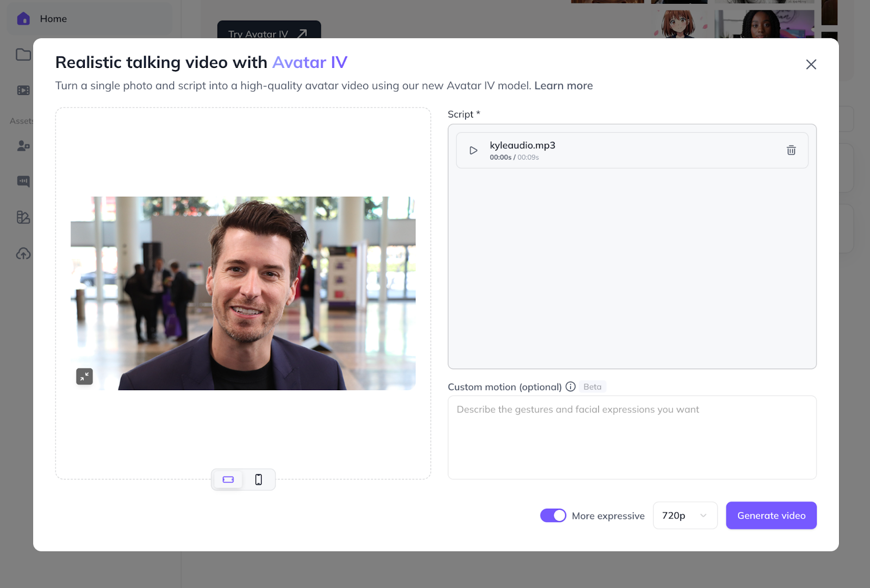Image resolution: width=870 pixels, height=588 pixels.
Task: Click the avatar photo of the man
Action: pos(243,293)
